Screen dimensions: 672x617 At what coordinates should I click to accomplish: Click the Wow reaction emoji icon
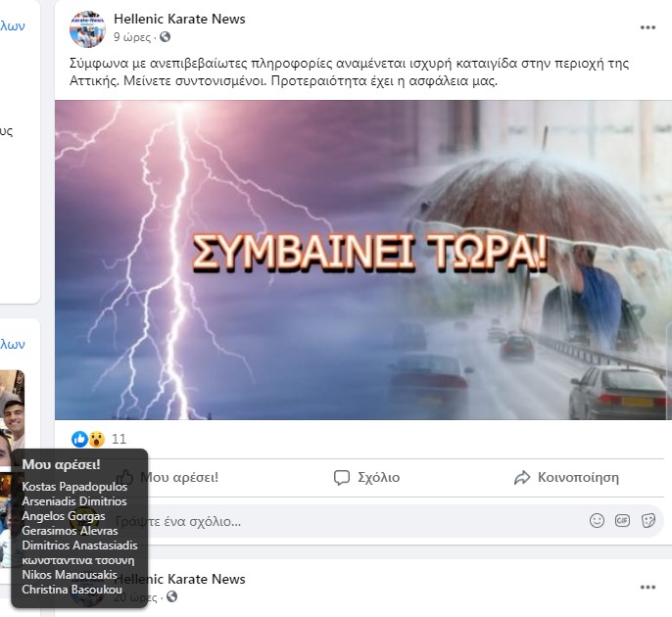97,439
